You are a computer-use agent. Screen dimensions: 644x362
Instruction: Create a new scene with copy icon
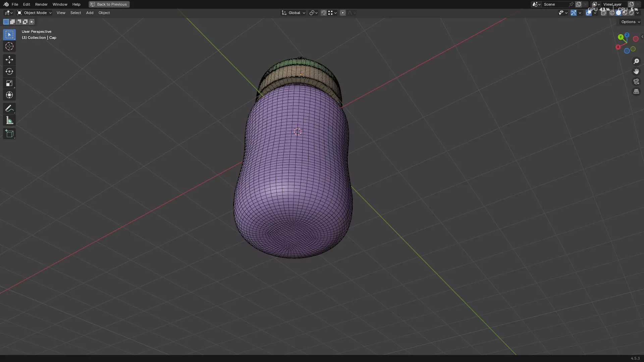(579, 4)
